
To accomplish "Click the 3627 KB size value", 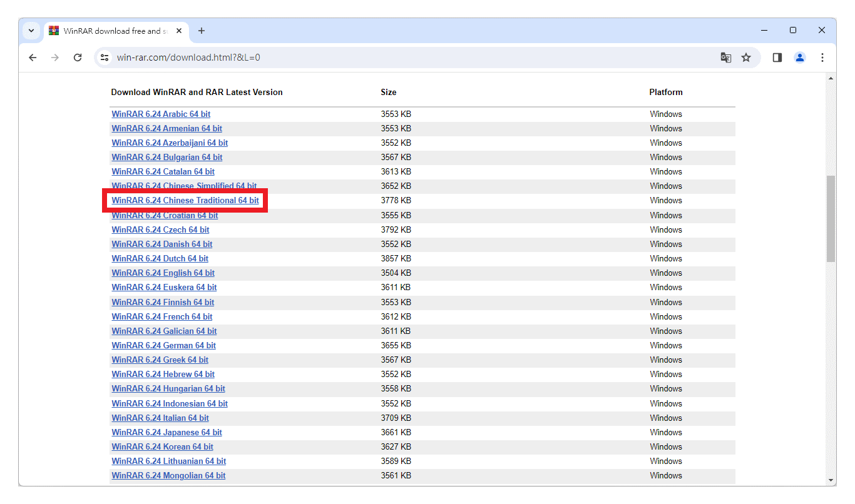I will 396,446.
